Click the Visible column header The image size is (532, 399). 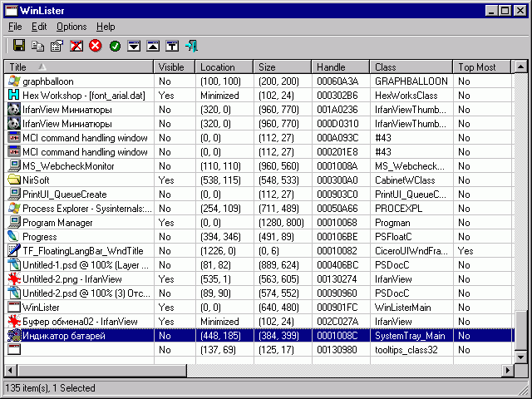coord(175,66)
